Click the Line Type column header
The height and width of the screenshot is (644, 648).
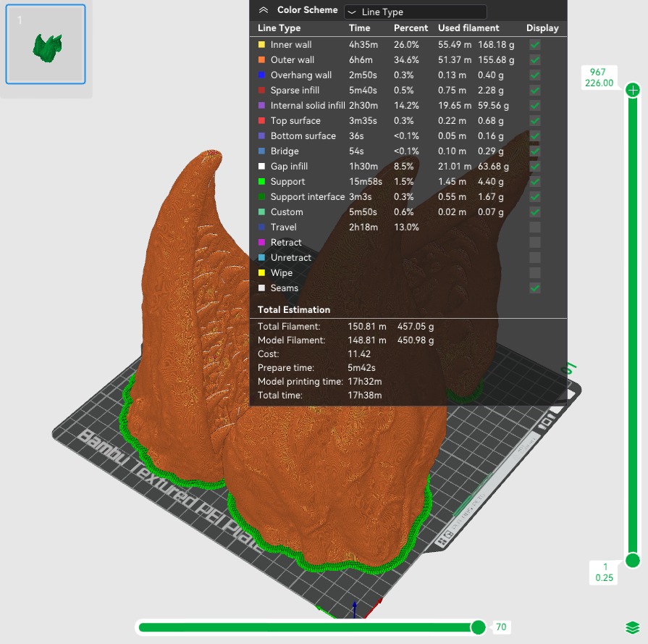click(x=279, y=28)
